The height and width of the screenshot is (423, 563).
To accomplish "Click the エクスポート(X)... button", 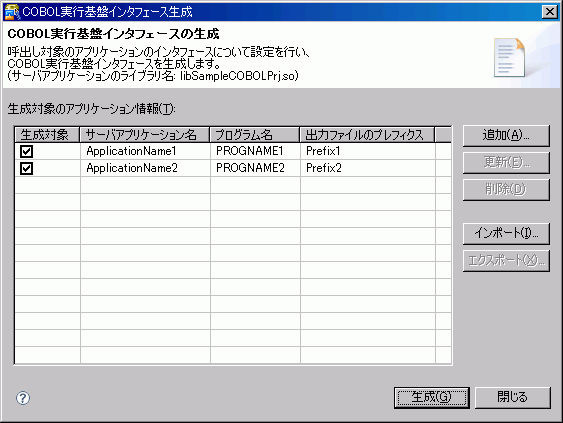I will (506, 261).
